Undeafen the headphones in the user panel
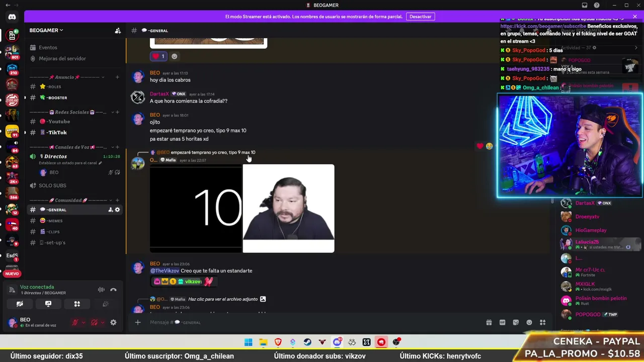The image size is (644, 362). tap(94, 322)
